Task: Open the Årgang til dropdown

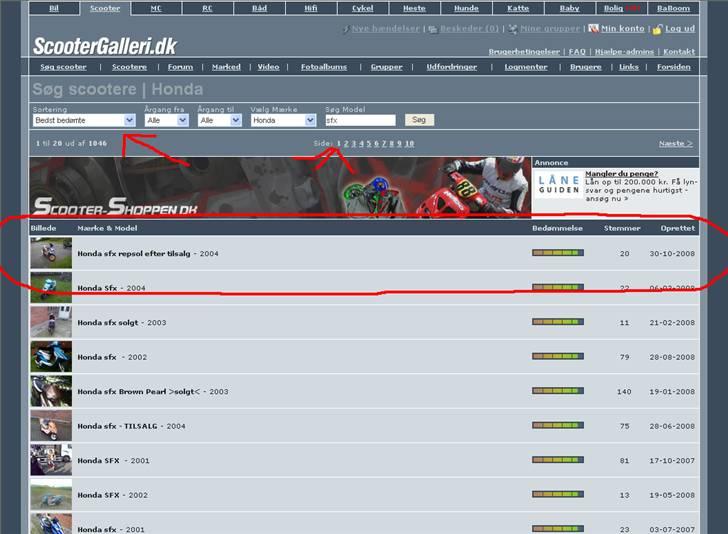Action: coord(219,120)
